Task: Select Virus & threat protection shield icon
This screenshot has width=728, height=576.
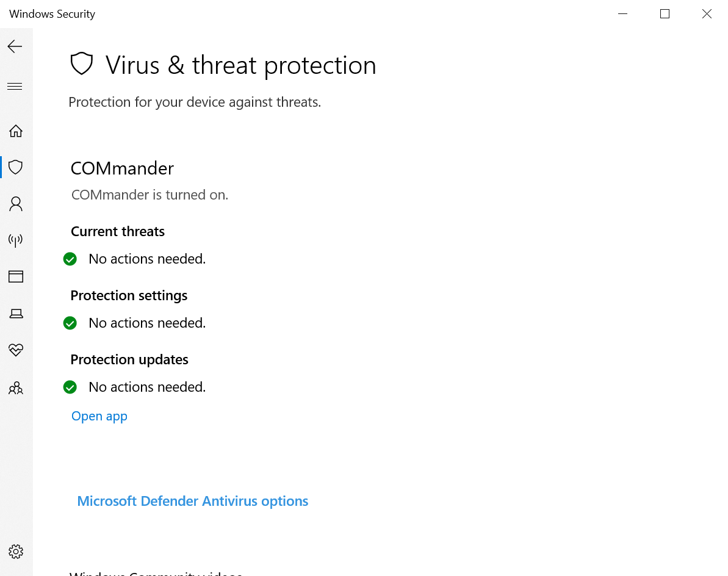Action: pyautogui.click(x=16, y=167)
